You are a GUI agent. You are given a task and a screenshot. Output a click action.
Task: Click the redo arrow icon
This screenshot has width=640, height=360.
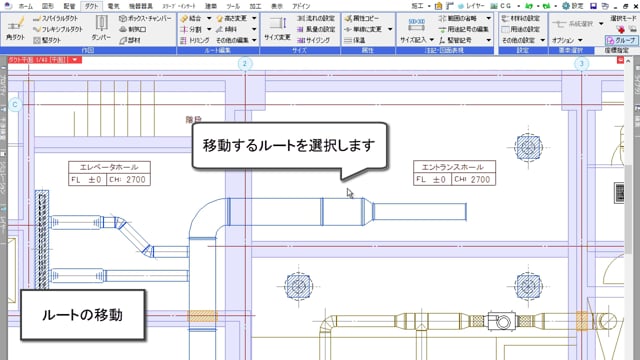coord(547,6)
